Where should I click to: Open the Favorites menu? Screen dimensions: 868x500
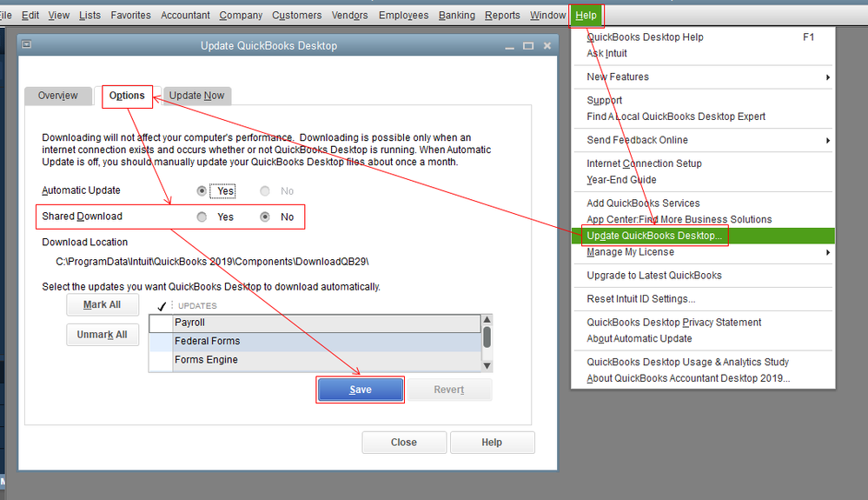130,15
